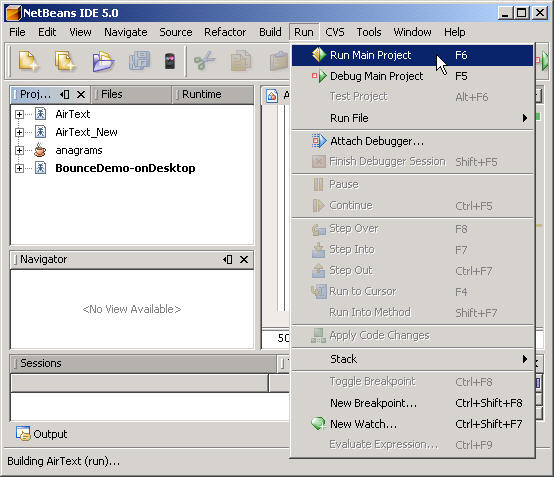Select the BounceDemo-onDesktop project name
The image size is (554, 477).
click(125, 168)
